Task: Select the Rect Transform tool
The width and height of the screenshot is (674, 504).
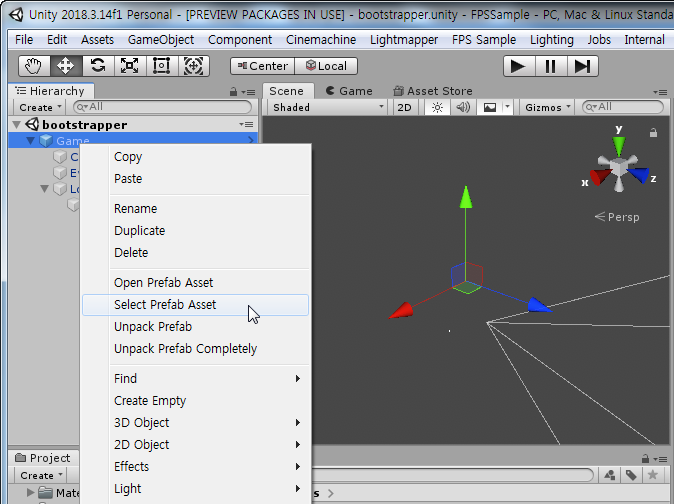Action: 162,66
